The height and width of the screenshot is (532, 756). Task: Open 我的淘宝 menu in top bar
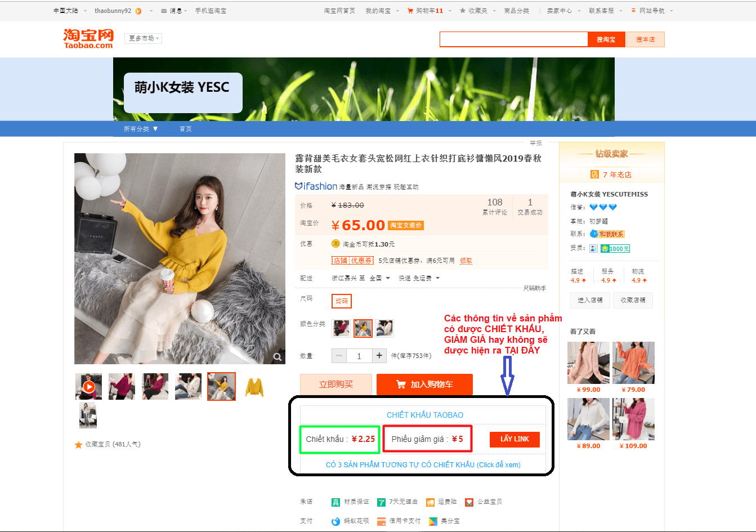(382, 11)
